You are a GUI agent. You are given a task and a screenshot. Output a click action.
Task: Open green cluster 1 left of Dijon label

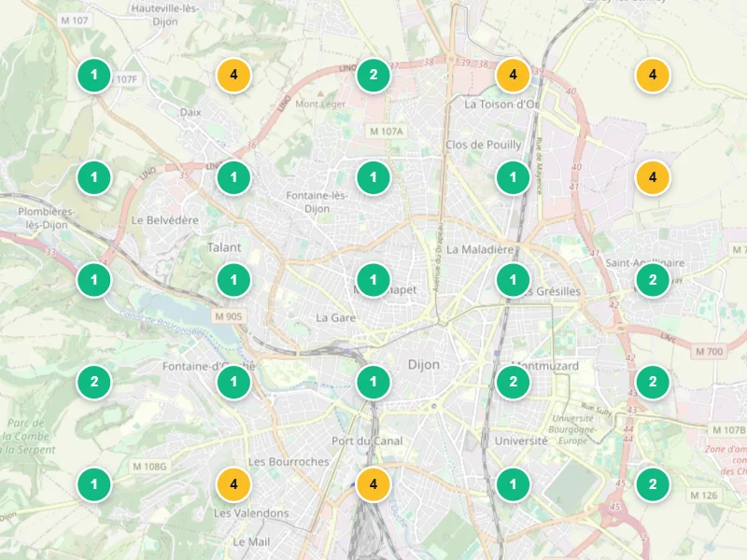(373, 382)
